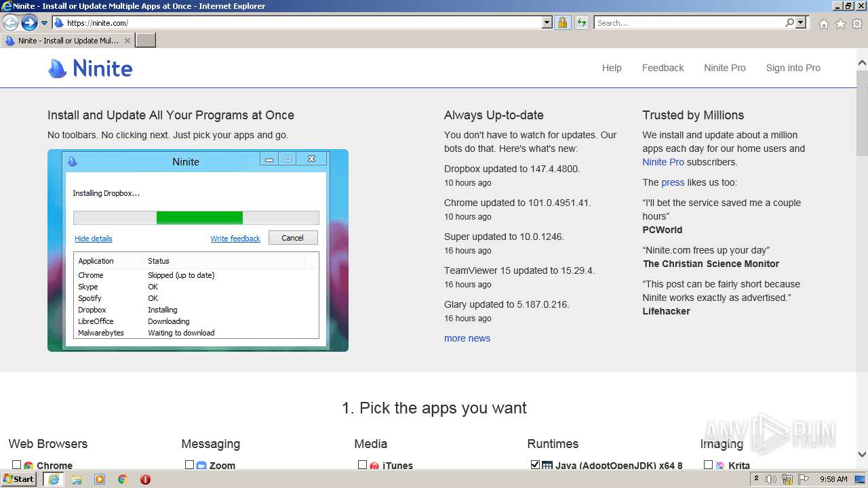Go back with the browser Back arrow
Screen dimensions: 868x488
tap(11, 23)
